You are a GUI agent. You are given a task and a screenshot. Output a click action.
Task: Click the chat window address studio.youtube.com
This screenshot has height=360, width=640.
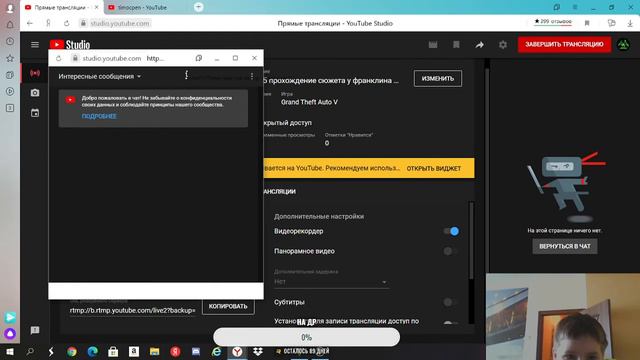tap(112, 58)
